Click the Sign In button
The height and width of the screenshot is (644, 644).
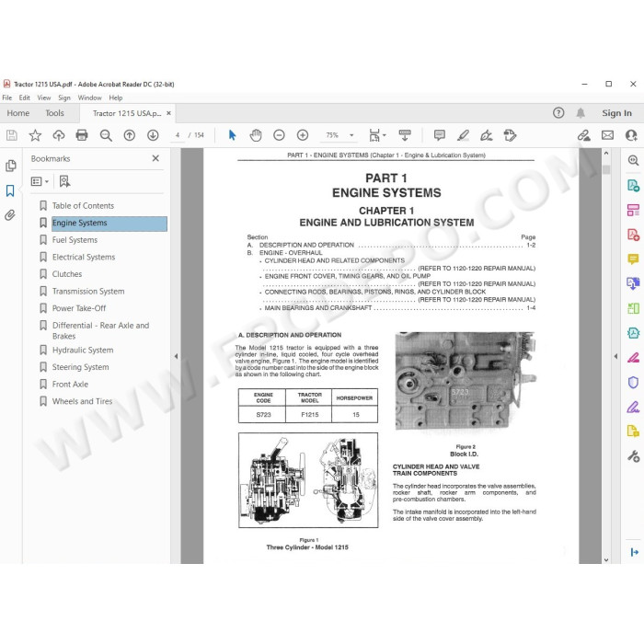tap(616, 113)
